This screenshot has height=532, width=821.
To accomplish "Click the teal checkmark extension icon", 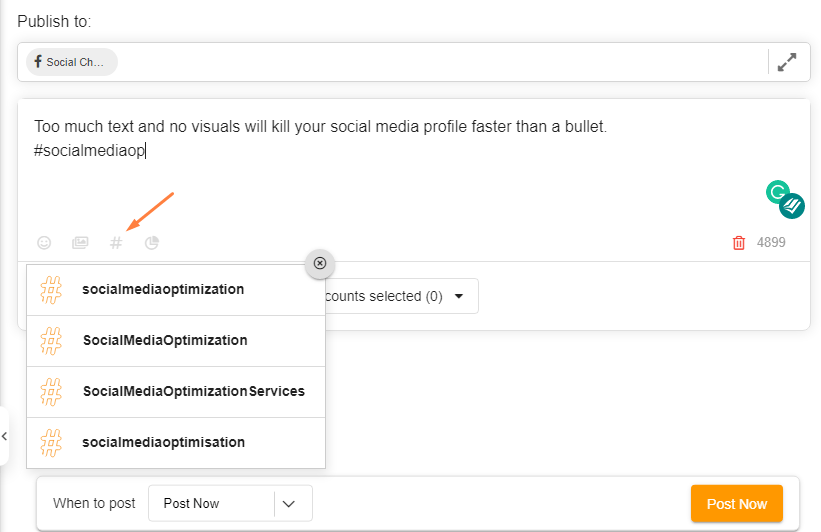I will (792, 206).
